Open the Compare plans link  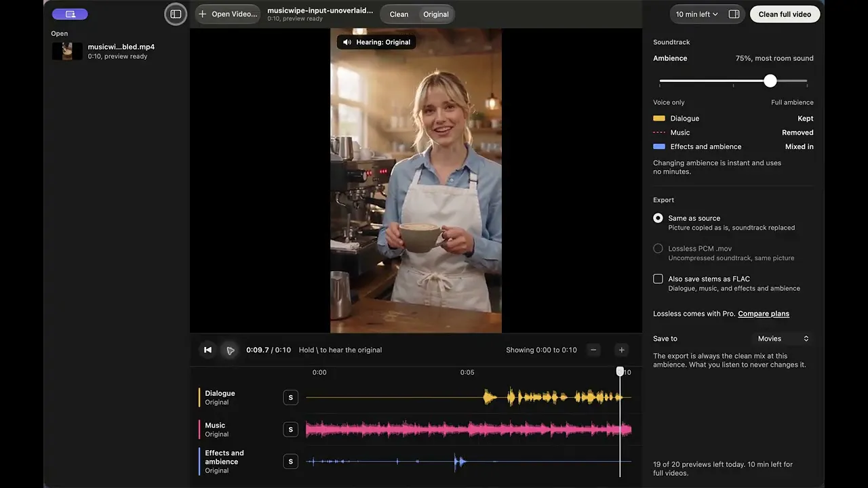764,314
